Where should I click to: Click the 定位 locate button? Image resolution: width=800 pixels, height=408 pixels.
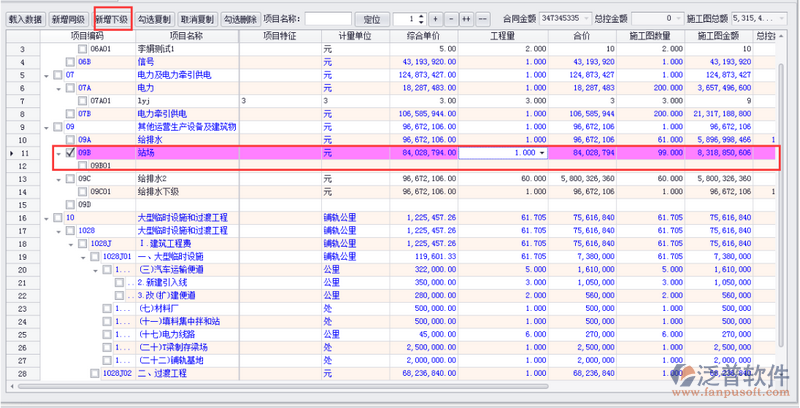372,19
